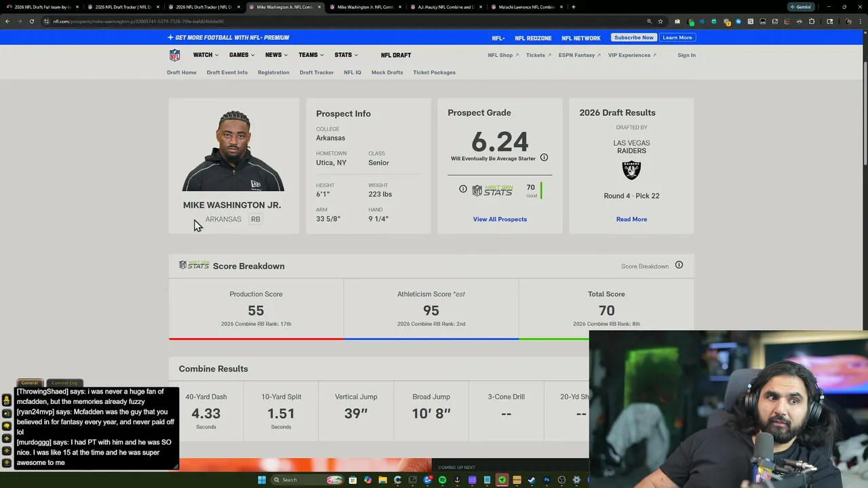The image size is (868, 488).
Task: Open NFL Shop external link
Action: (503, 55)
